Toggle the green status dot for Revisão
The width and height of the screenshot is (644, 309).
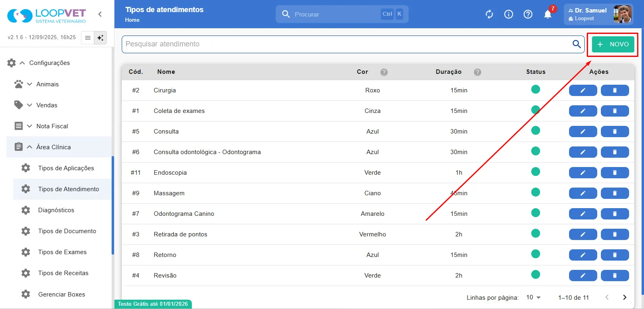(536, 274)
